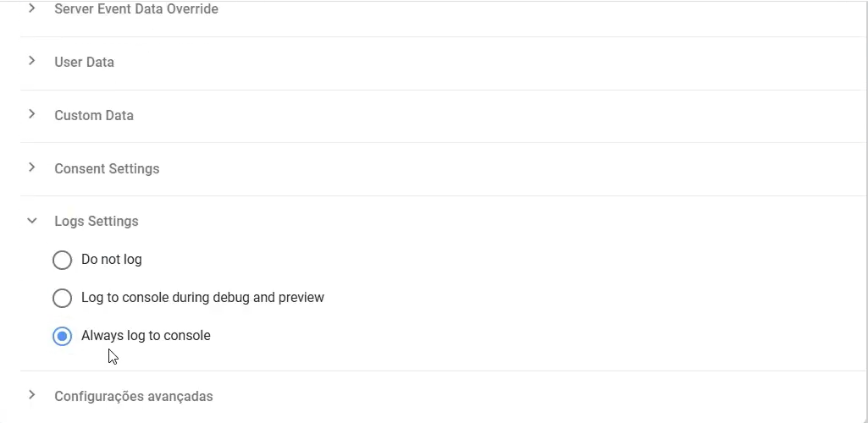Open the Configurações avançadas section title

click(134, 397)
